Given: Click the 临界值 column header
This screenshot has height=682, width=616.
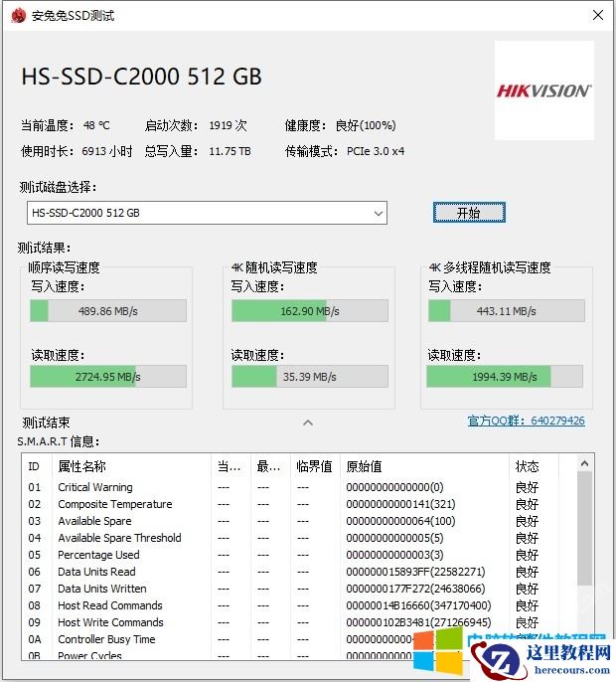Looking at the screenshot, I should click(315, 466).
